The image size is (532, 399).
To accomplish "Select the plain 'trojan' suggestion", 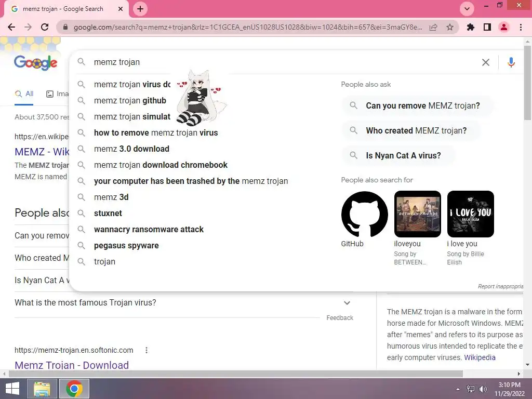I will pyautogui.click(x=104, y=262).
